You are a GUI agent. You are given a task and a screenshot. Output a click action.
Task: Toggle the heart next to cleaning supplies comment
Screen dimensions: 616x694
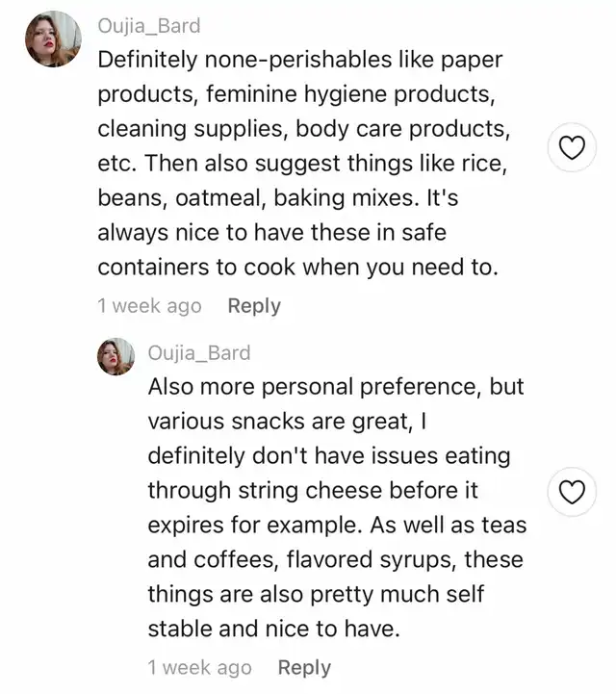pos(572,147)
